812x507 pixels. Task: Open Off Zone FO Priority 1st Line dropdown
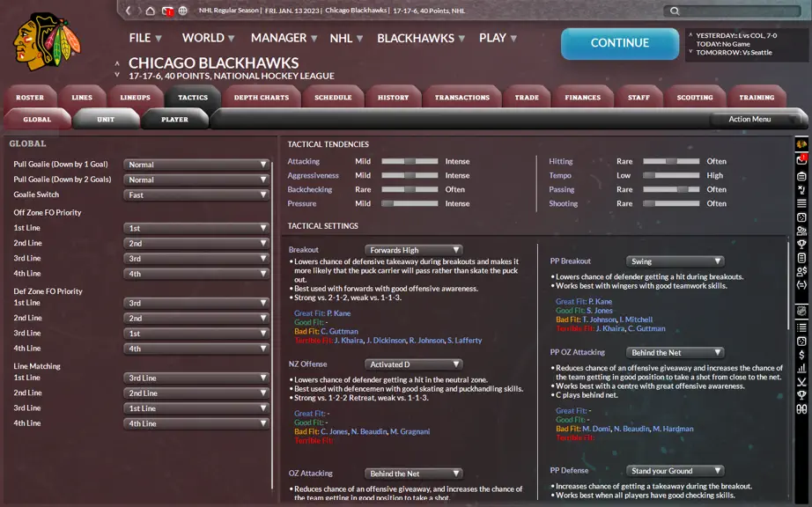click(196, 228)
